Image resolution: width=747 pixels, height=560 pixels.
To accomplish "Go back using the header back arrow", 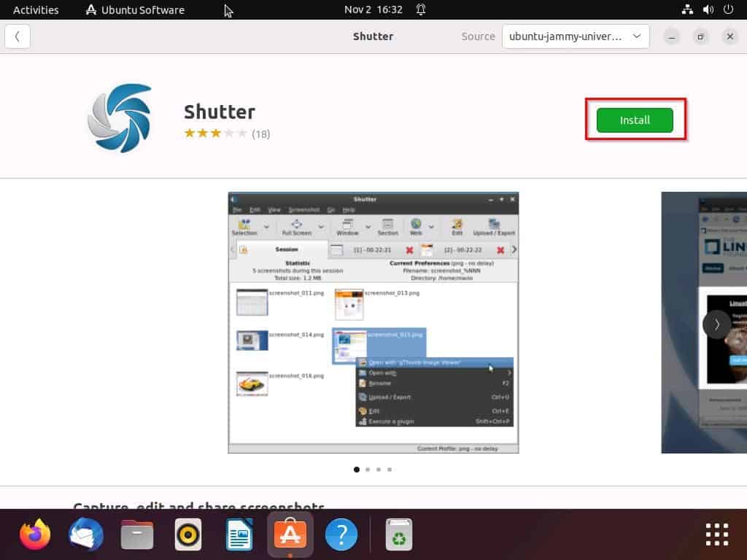I will click(18, 36).
